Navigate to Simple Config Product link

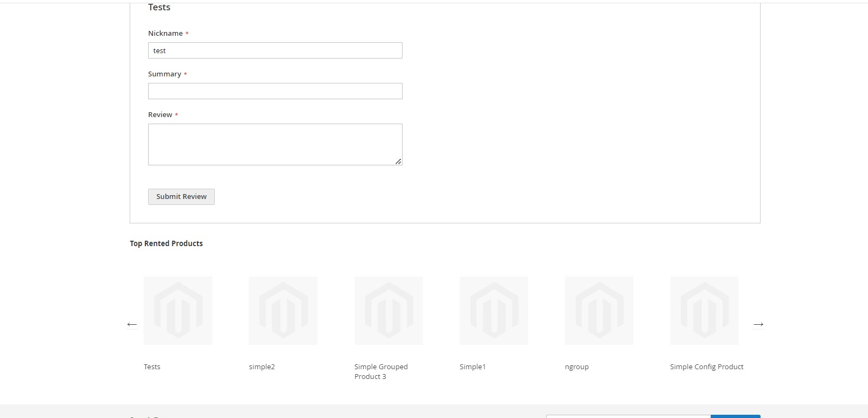[x=706, y=367]
